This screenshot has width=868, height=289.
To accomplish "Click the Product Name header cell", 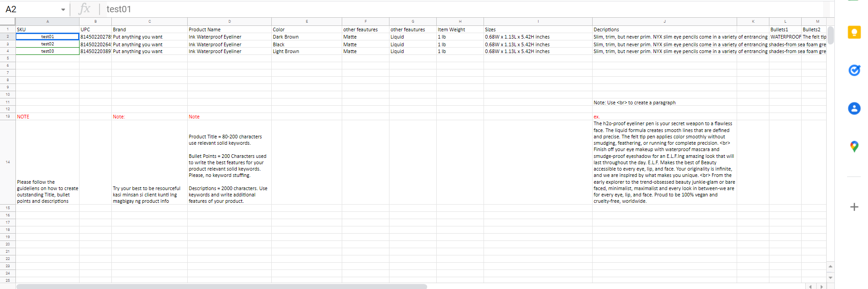I will [x=229, y=29].
